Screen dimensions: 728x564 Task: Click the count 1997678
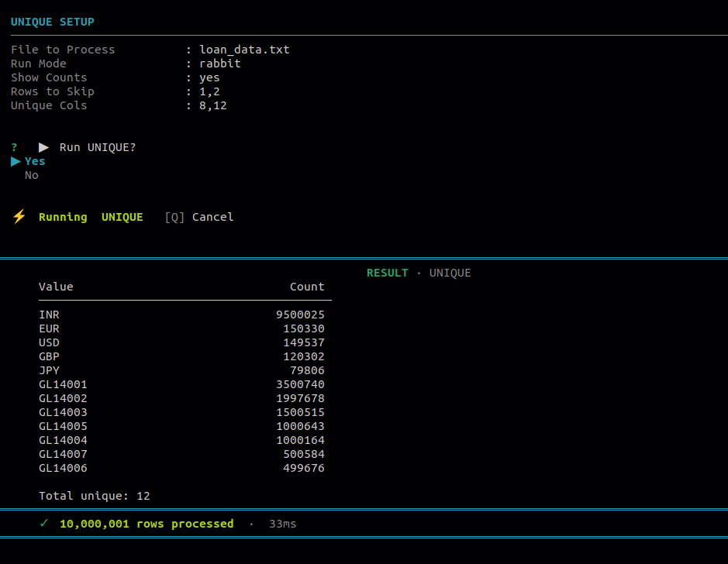tap(300, 398)
